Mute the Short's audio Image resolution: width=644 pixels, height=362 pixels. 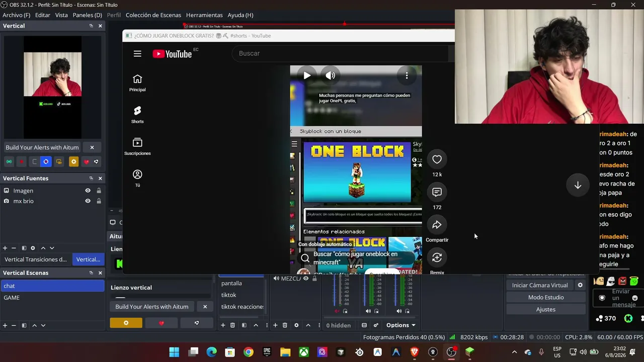pyautogui.click(x=330, y=75)
